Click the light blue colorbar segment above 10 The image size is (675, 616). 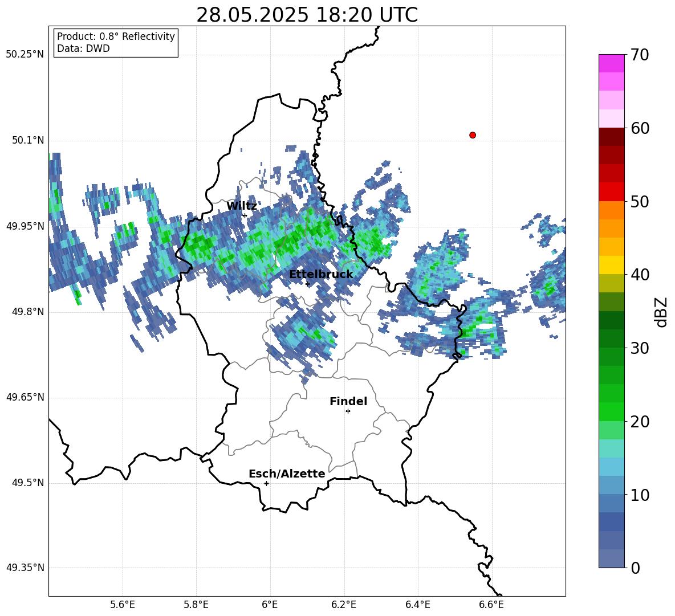pos(612,486)
